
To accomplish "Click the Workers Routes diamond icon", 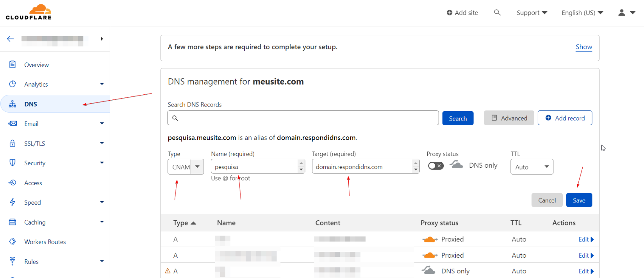I will point(12,241).
